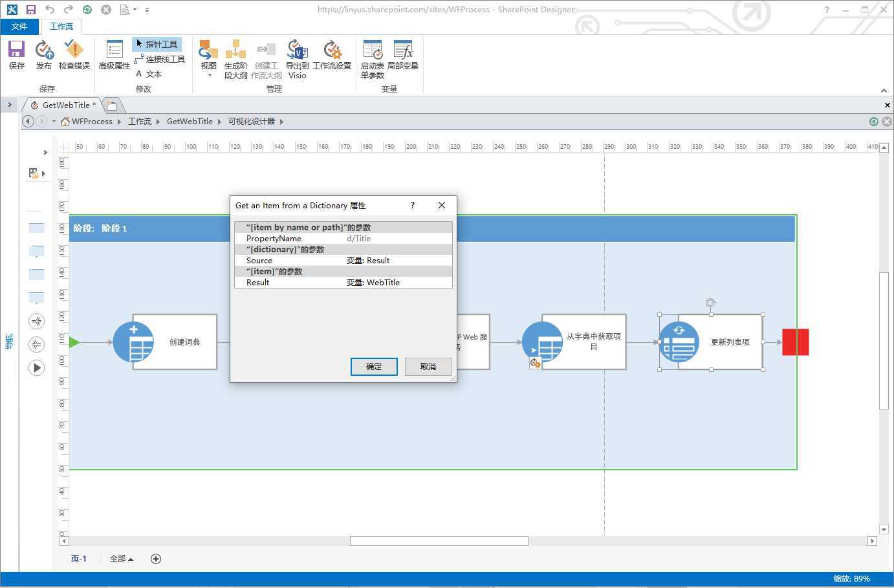
Task: Open 启动表单参数 initiation form parameters
Action: [x=373, y=59]
